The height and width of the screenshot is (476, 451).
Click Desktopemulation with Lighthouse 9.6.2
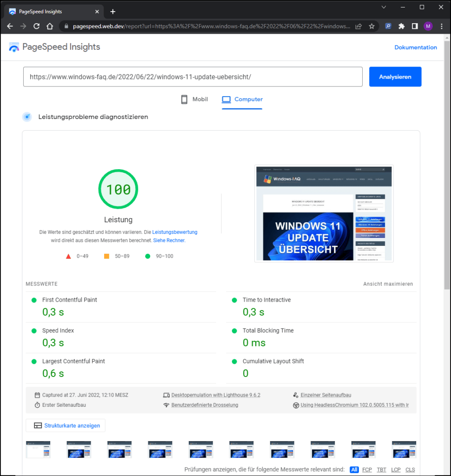216,395
